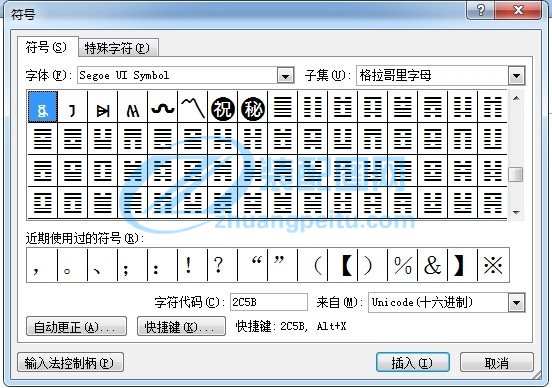Viewport: 552px width, 388px height.
Task: Pick recent left double quotation mark “
Action: [x=252, y=265]
